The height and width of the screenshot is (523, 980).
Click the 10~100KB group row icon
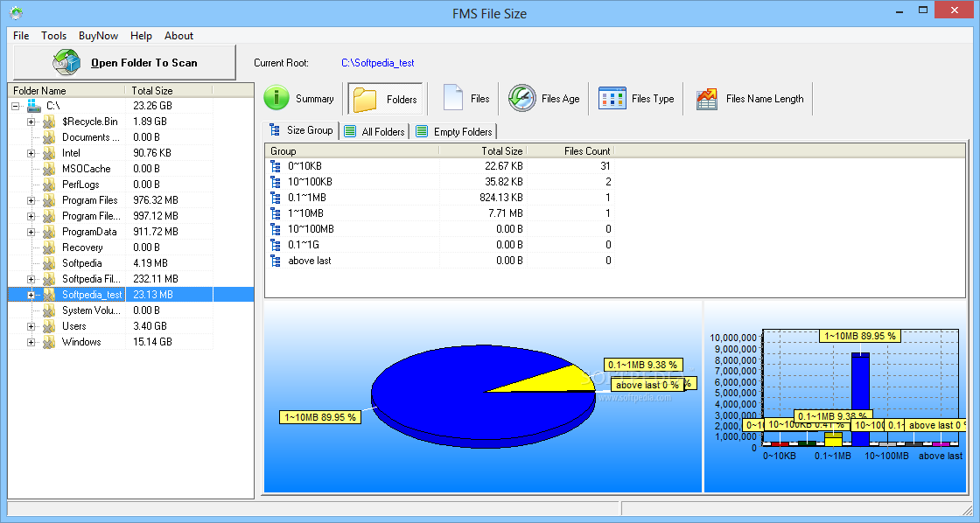276,182
